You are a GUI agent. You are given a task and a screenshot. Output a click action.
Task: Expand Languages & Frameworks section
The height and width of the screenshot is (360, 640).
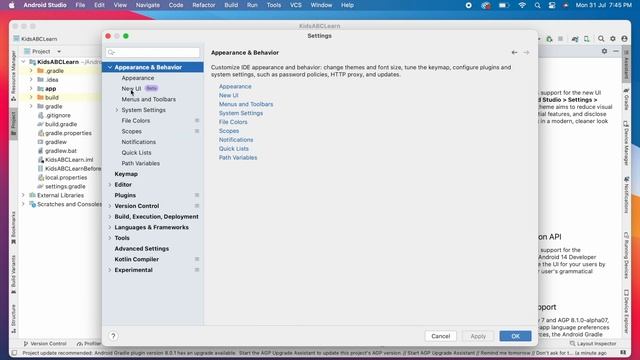coord(110,227)
